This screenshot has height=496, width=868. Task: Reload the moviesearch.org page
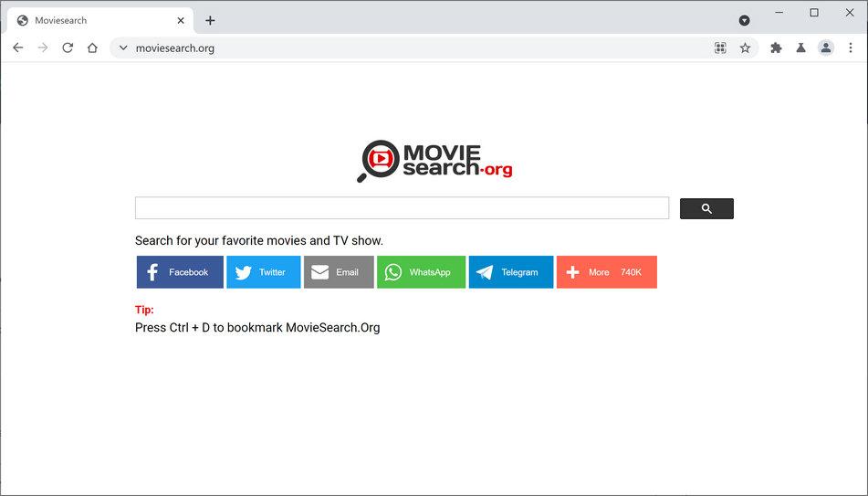click(68, 47)
